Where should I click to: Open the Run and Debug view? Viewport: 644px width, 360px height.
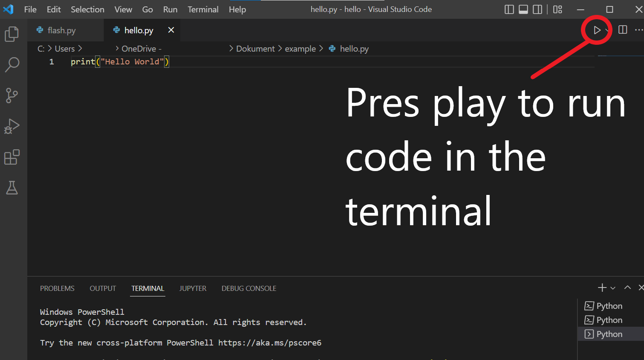pyautogui.click(x=12, y=126)
